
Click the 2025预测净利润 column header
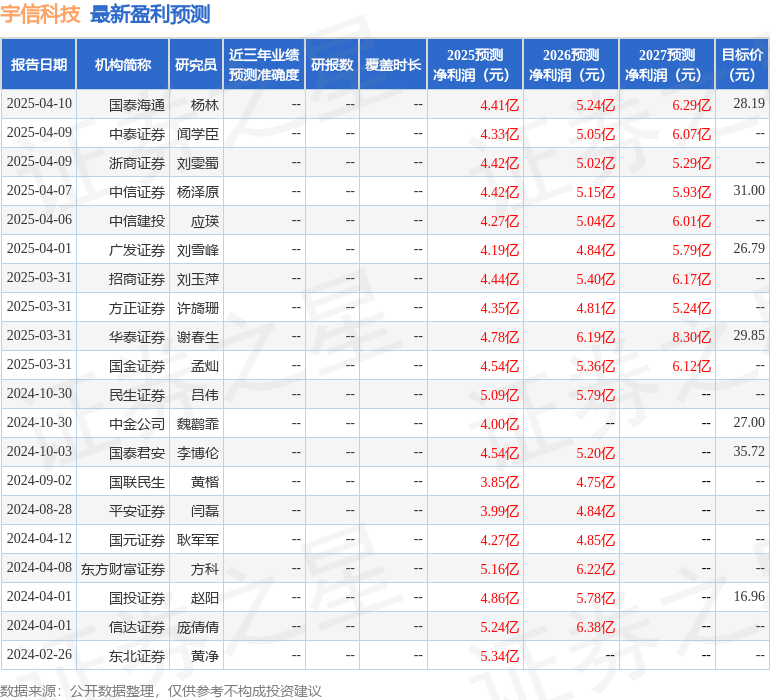tap(475, 64)
